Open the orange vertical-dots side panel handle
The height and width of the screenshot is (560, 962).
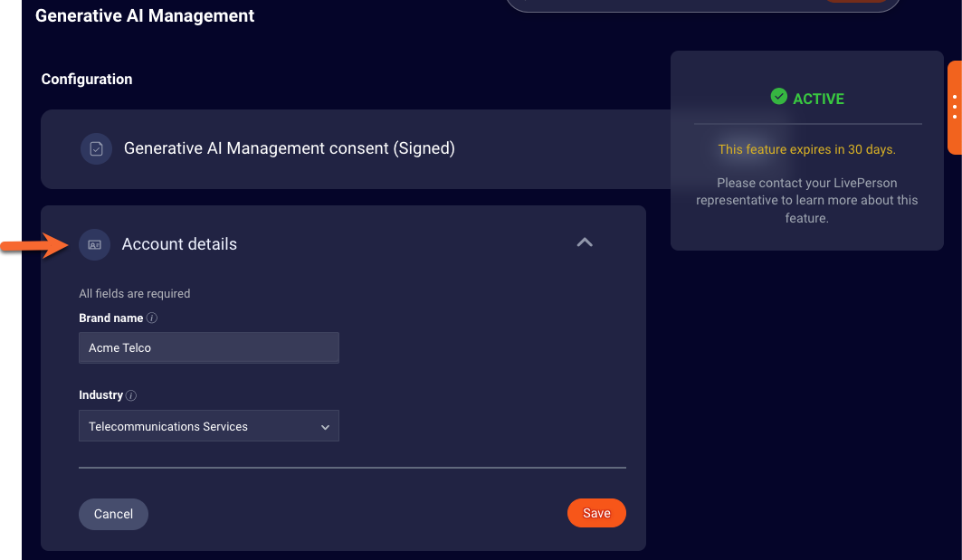[956, 107]
